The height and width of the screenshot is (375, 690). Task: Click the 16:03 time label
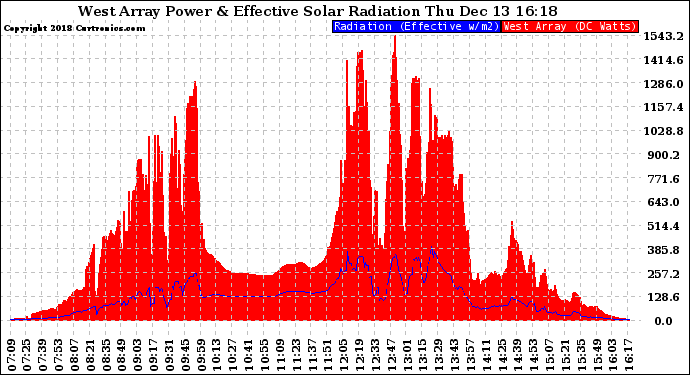(611, 355)
